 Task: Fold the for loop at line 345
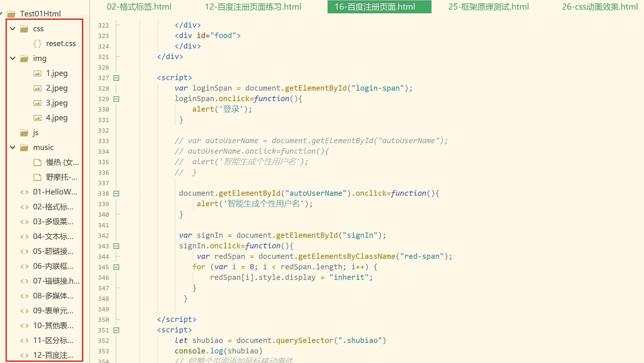tap(116, 267)
